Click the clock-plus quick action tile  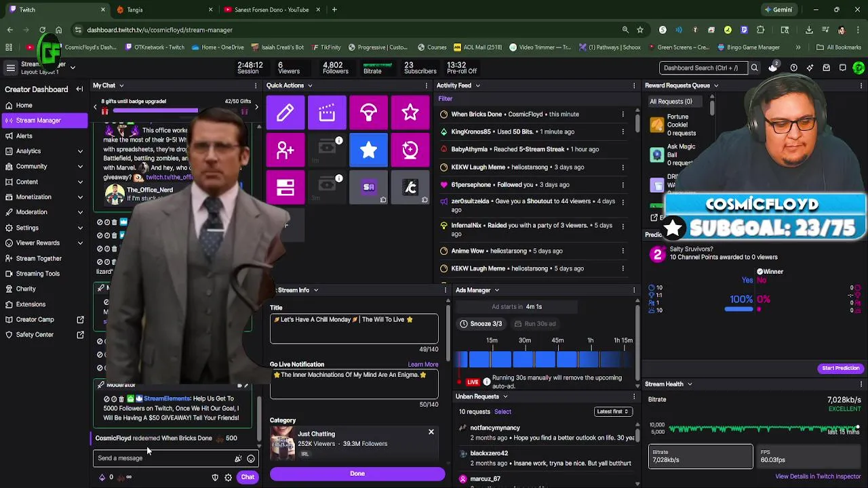point(410,150)
